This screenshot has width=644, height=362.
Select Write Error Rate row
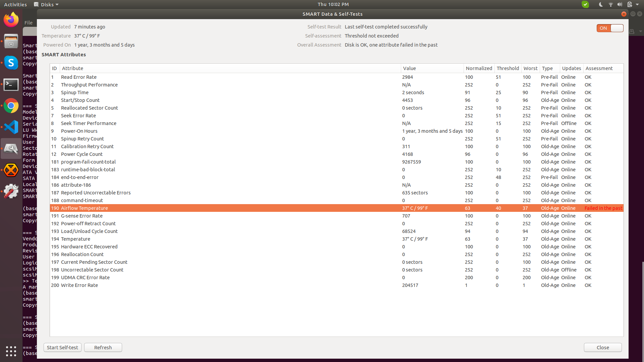pyautogui.click(x=337, y=285)
